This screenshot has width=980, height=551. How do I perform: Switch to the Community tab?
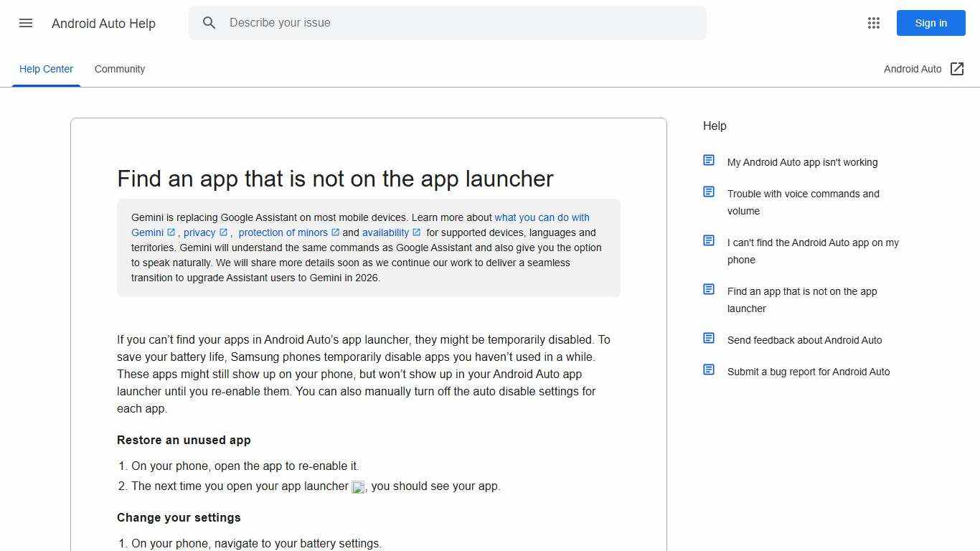(x=119, y=69)
